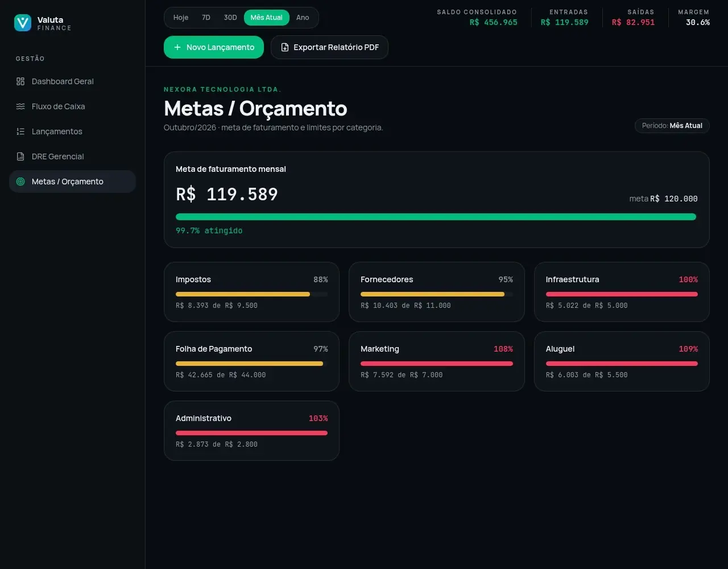Image resolution: width=728 pixels, height=569 pixels.
Task: Click the Metas / Orçamento target icon
Action: pyautogui.click(x=20, y=182)
